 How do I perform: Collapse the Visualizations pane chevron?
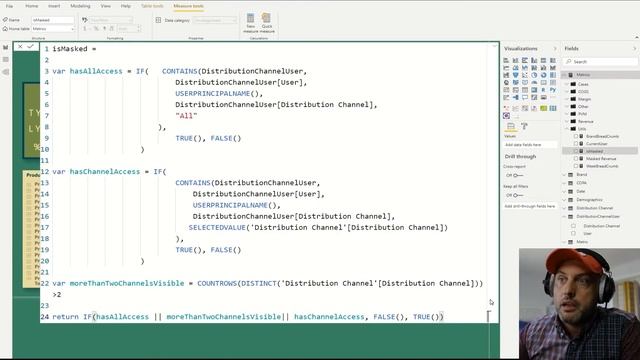555,49
